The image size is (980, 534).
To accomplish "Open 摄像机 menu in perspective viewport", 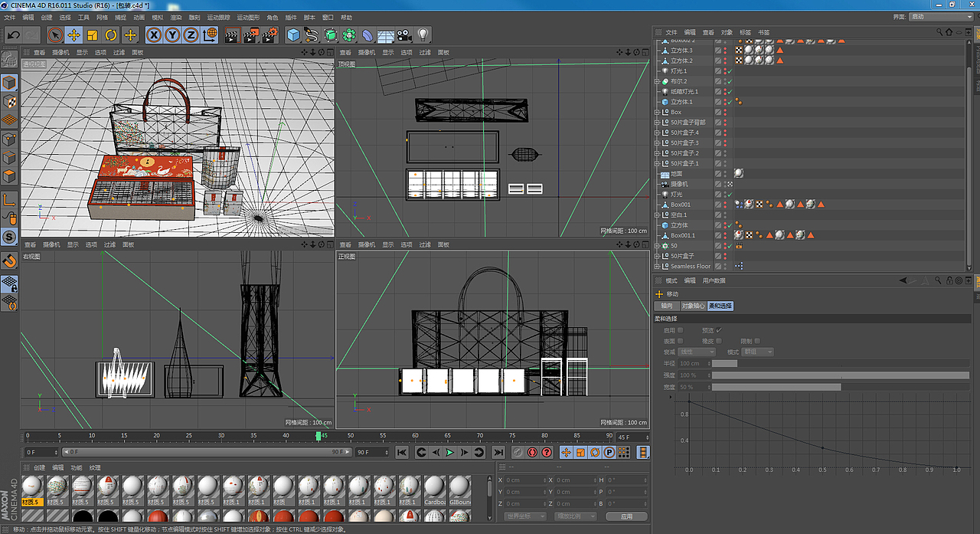I will pyautogui.click(x=60, y=52).
